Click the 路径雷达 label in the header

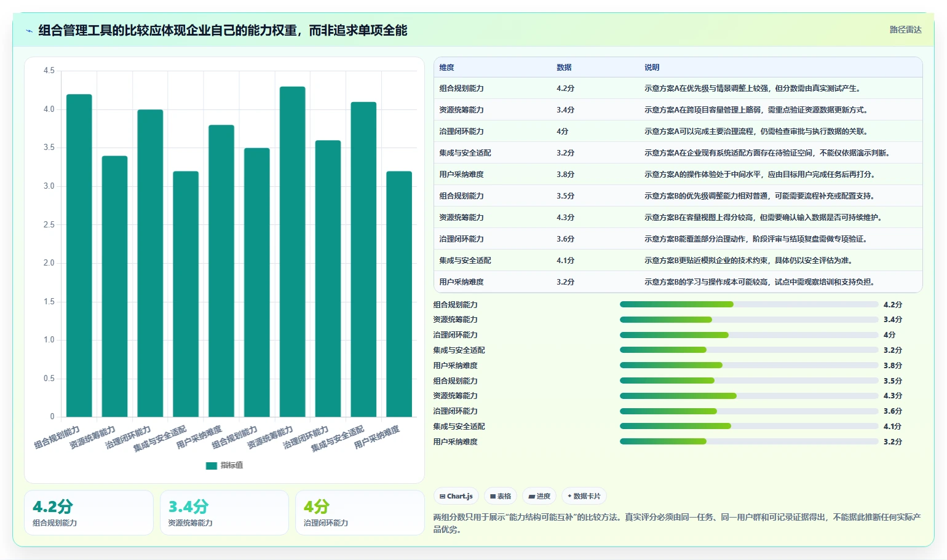tap(905, 30)
